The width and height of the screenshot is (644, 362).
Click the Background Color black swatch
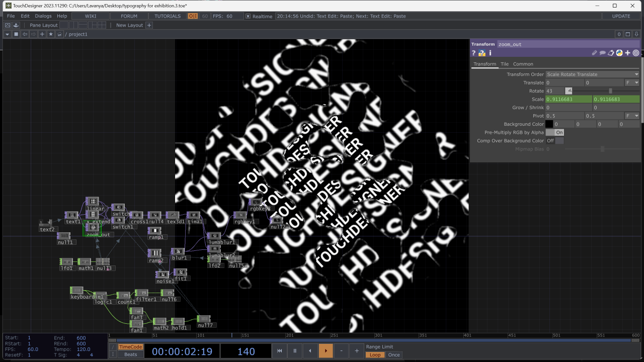point(549,124)
